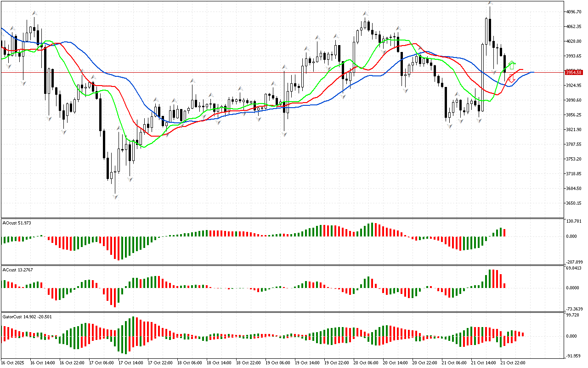This screenshot has width=588, height=368.
Task: Click the red down arrow signal marker
Action: point(511,79)
